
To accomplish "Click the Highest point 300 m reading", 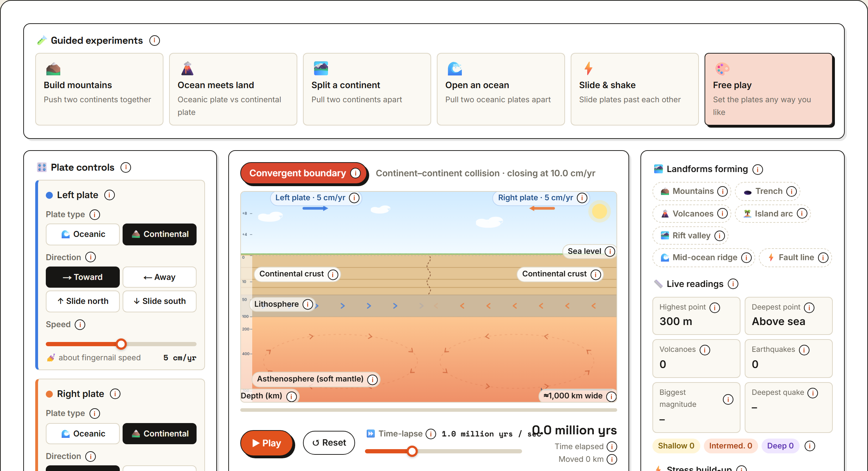I will [696, 316].
